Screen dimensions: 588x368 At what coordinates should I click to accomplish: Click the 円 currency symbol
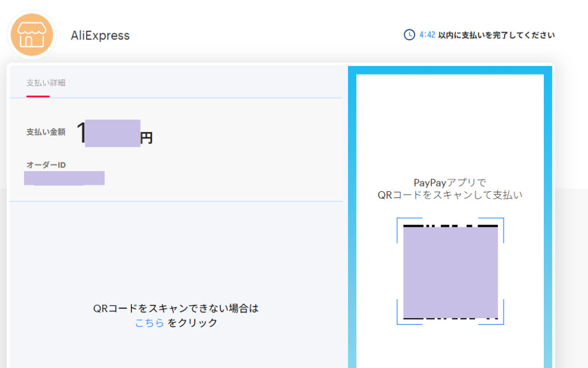[147, 138]
